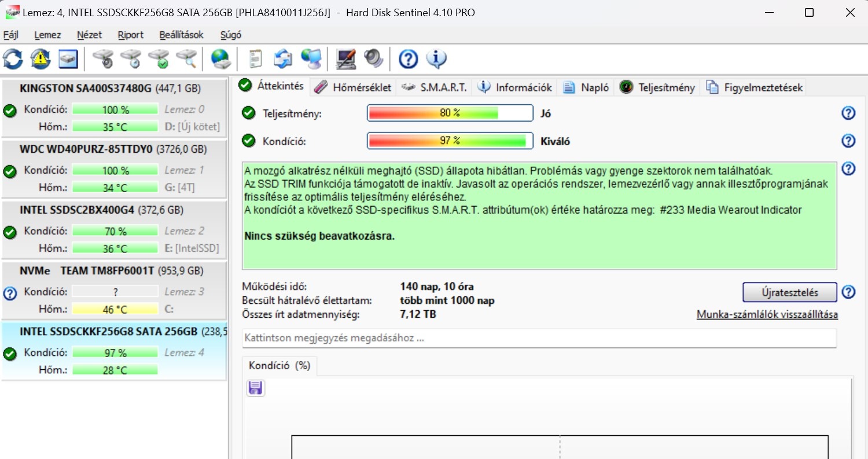Click the Újratesztelés button
The image size is (868, 459).
(x=790, y=292)
